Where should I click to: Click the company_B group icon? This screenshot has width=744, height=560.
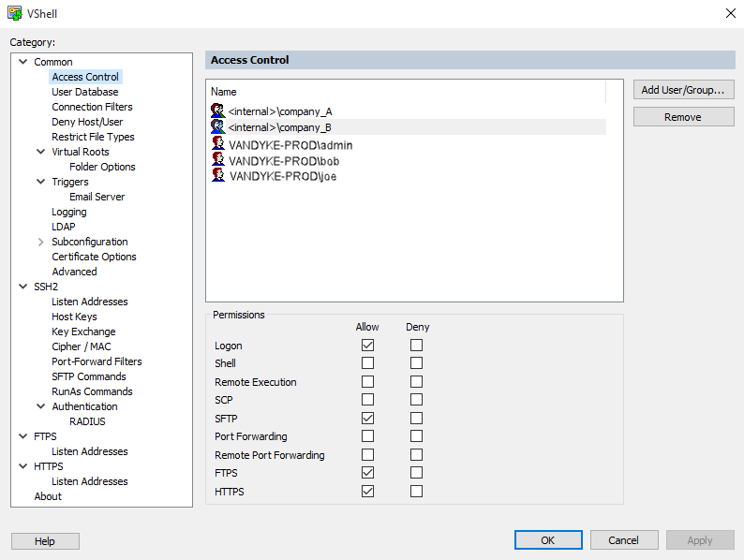(217, 126)
